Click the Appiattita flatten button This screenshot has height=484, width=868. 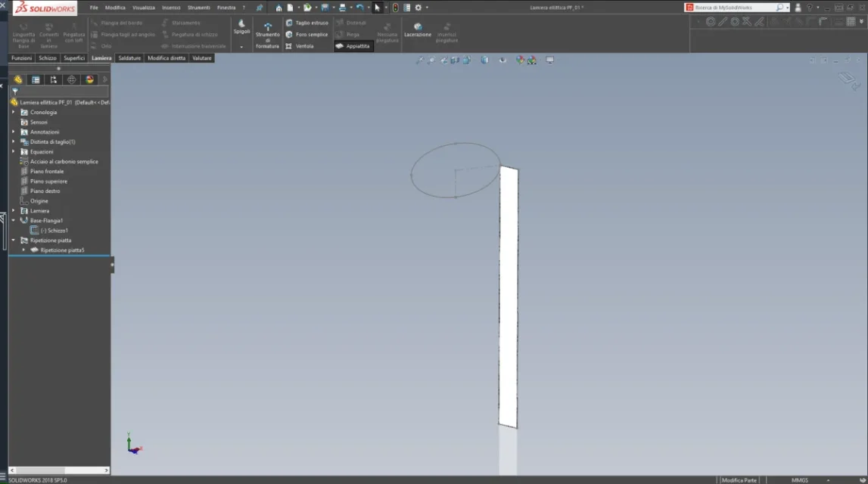[353, 46]
